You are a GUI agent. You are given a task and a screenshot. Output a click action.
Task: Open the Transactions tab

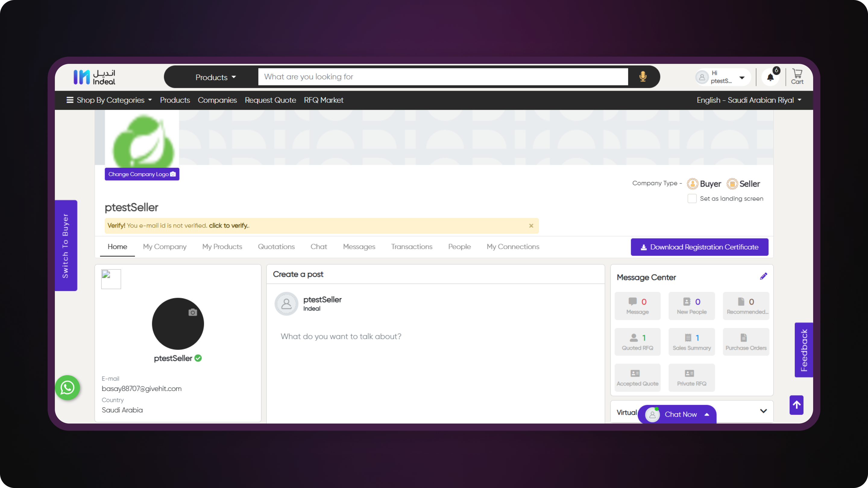(x=412, y=246)
